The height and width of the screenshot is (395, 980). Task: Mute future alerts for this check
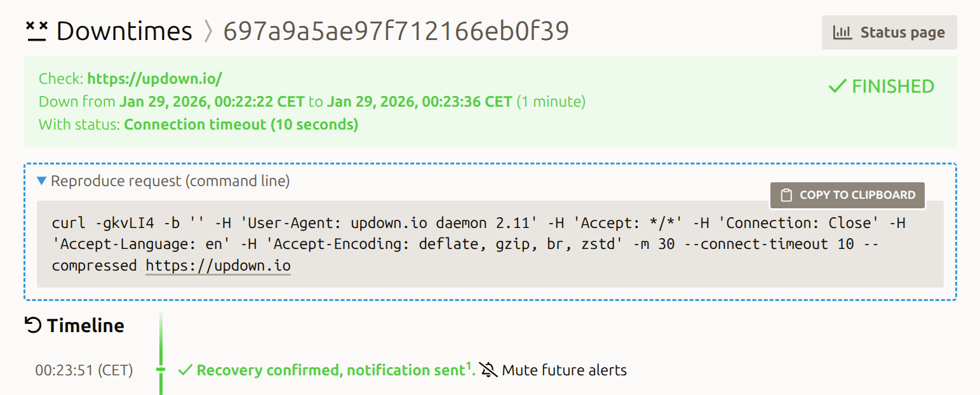click(563, 370)
